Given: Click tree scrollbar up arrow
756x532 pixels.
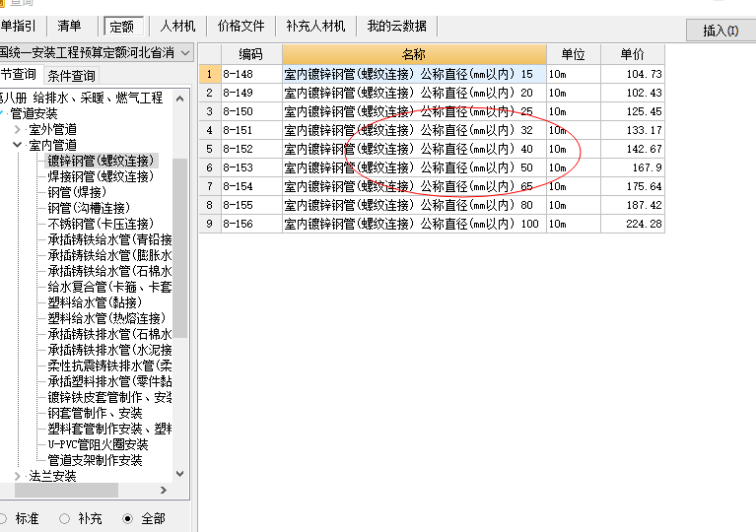Looking at the screenshot, I should [179, 99].
